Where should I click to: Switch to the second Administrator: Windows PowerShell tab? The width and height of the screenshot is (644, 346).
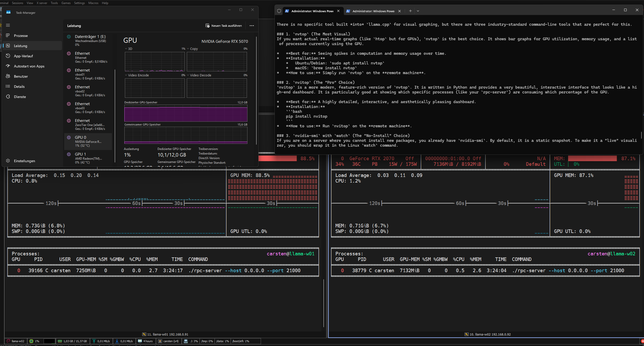click(374, 11)
